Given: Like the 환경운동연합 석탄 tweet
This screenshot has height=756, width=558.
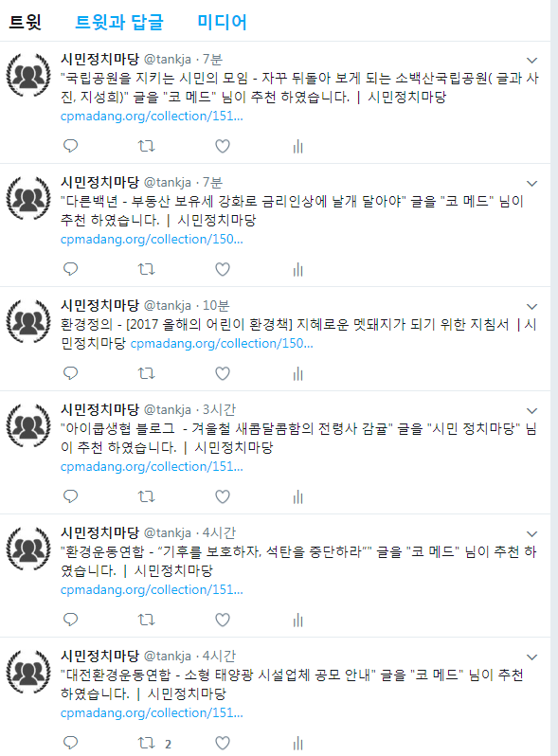Looking at the screenshot, I should point(223,620).
